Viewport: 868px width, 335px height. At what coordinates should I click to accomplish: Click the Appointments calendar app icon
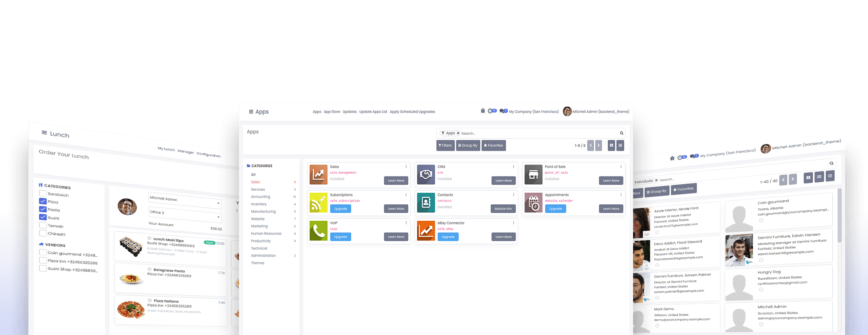pos(533,202)
